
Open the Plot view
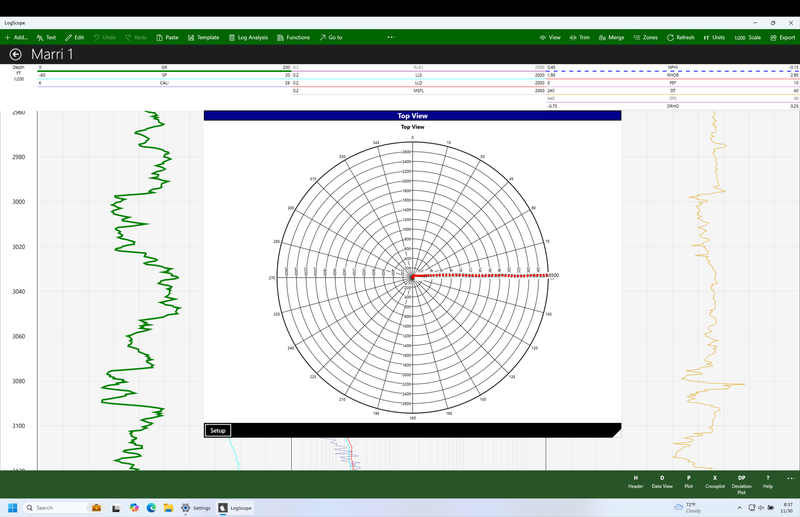[688, 482]
